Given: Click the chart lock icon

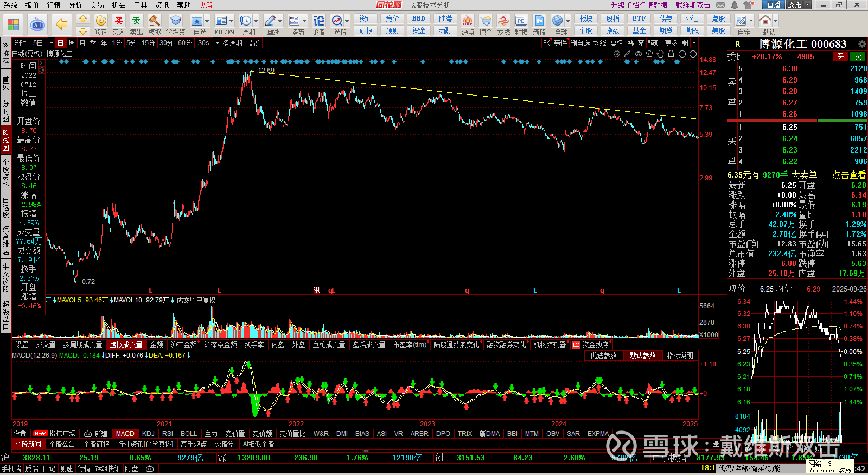Looking at the screenshot, I should [x=671, y=54].
